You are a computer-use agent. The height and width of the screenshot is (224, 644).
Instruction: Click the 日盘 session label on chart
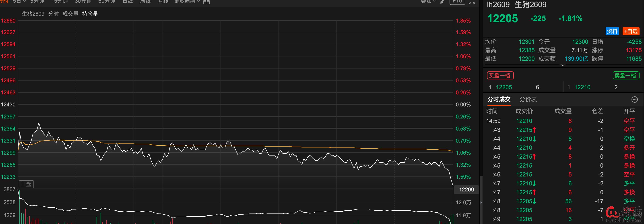(26, 184)
